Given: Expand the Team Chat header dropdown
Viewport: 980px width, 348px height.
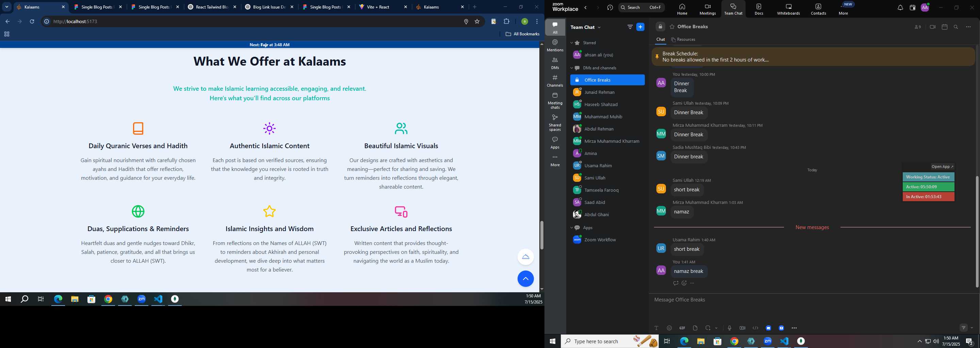Looking at the screenshot, I should coord(600,27).
